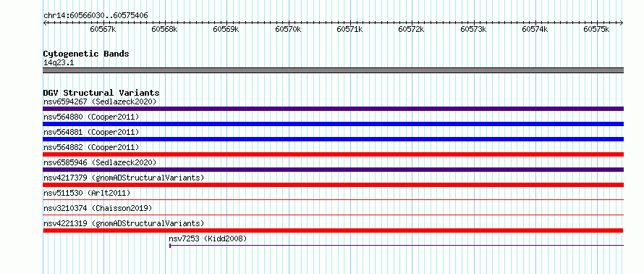Click the 60571k ruler tick label

click(x=349, y=29)
